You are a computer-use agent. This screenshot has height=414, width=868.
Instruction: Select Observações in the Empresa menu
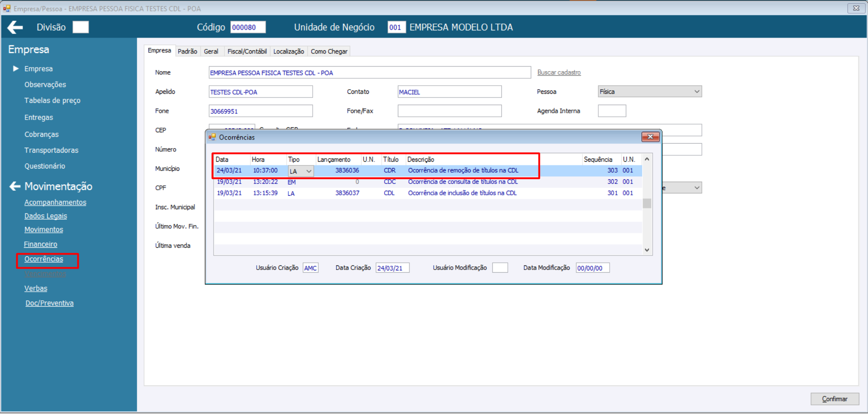pos(45,85)
